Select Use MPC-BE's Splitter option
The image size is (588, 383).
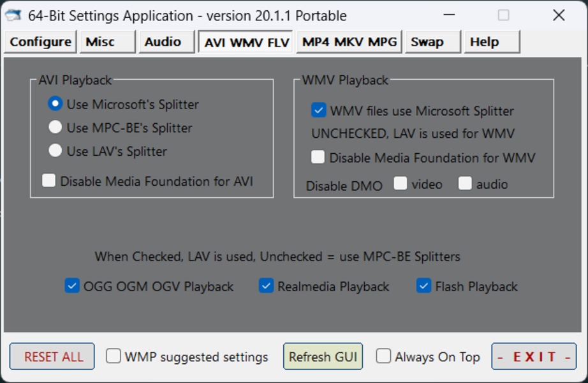55,128
